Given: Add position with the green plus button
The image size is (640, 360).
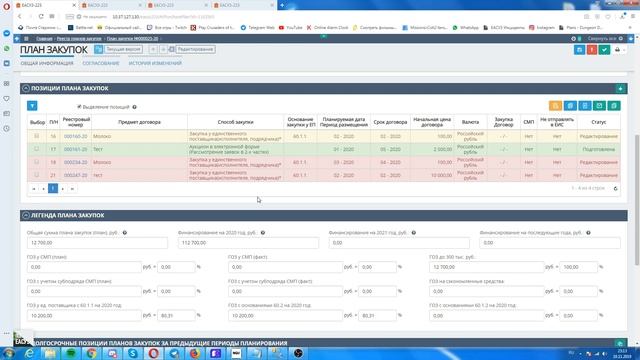Looking at the screenshot, I should pos(620,89).
